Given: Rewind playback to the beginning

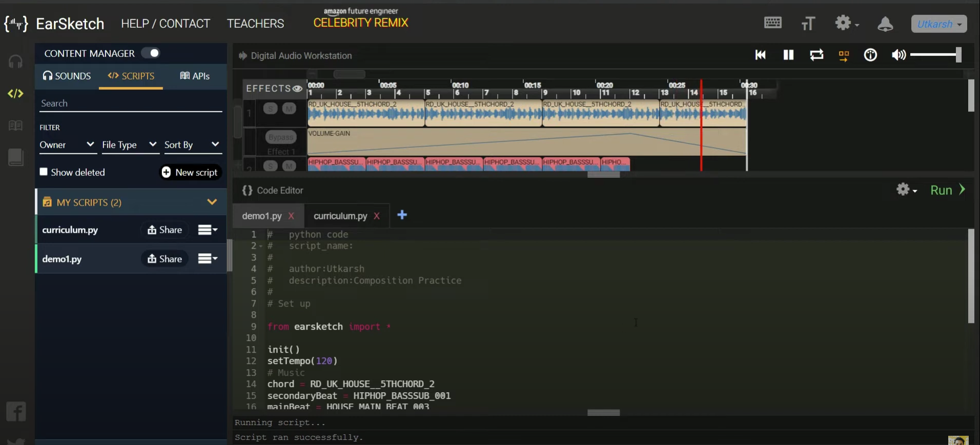Looking at the screenshot, I should [761, 55].
